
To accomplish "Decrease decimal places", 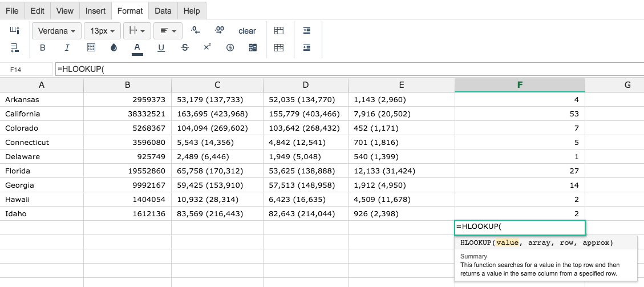I will click(196, 30).
